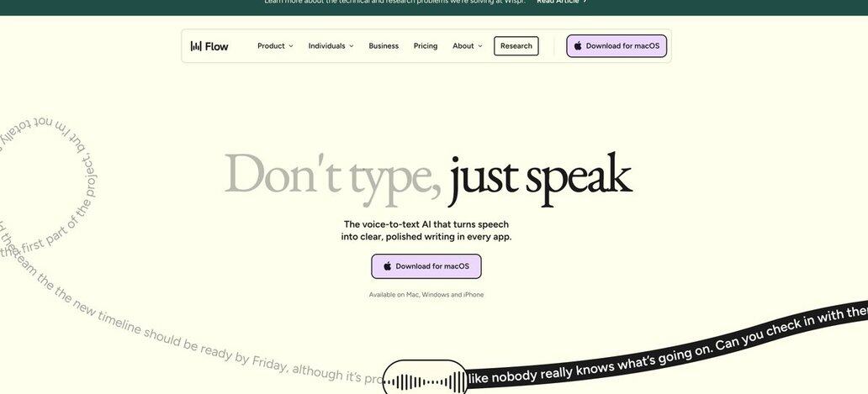Click the hero Download for macOS button
The height and width of the screenshot is (394, 868).
(426, 266)
